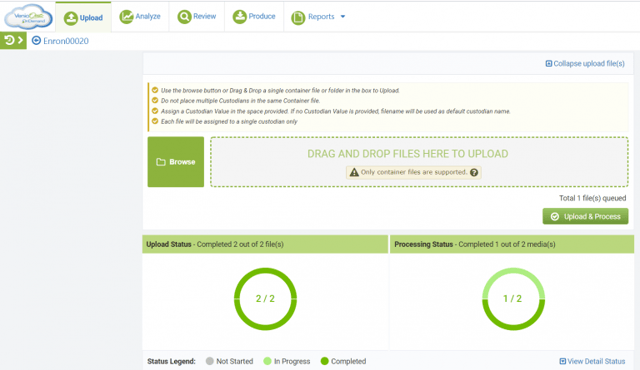640x370 pixels.
Task: Click the drag and drop upload area
Action: tap(419, 162)
